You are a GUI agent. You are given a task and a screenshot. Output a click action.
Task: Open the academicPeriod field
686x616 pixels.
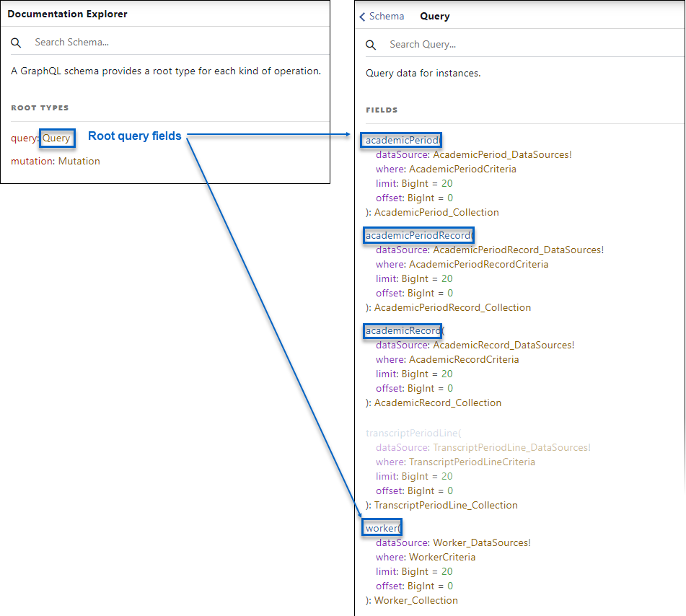pos(402,140)
